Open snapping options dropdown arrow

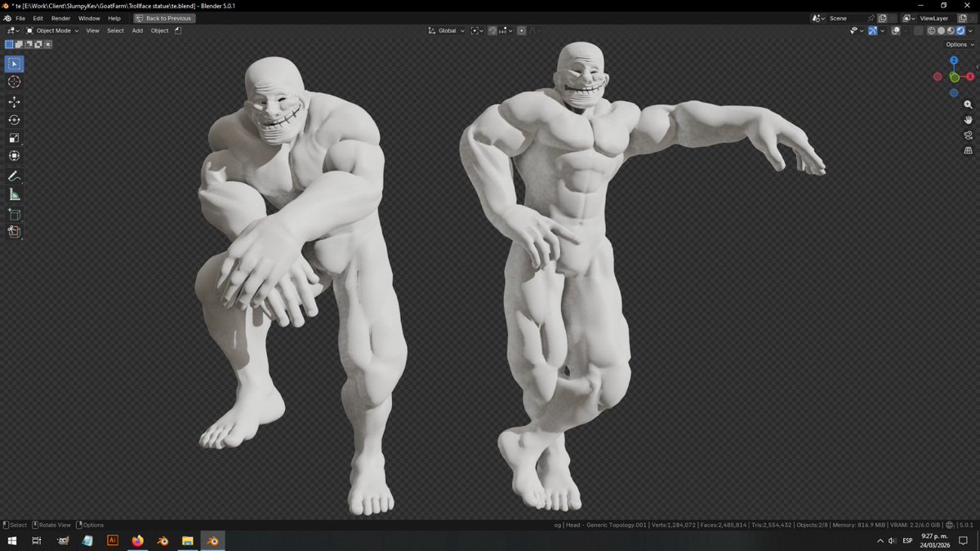(x=510, y=31)
